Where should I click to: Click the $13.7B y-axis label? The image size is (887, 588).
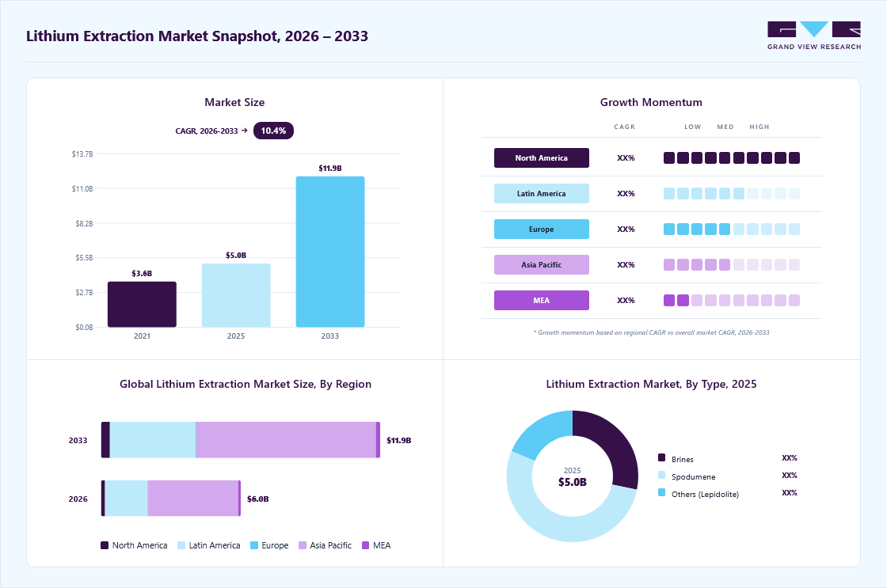point(82,154)
